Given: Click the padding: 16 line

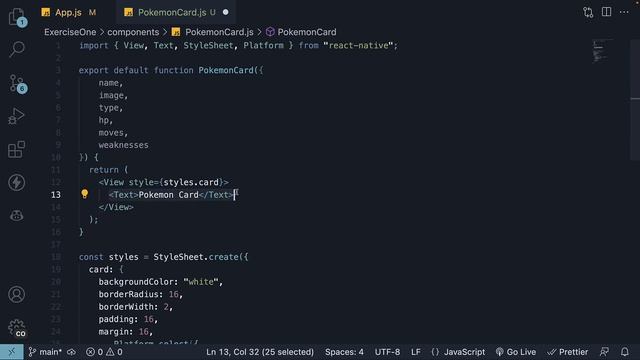Looking at the screenshot, I should (128, 319).
